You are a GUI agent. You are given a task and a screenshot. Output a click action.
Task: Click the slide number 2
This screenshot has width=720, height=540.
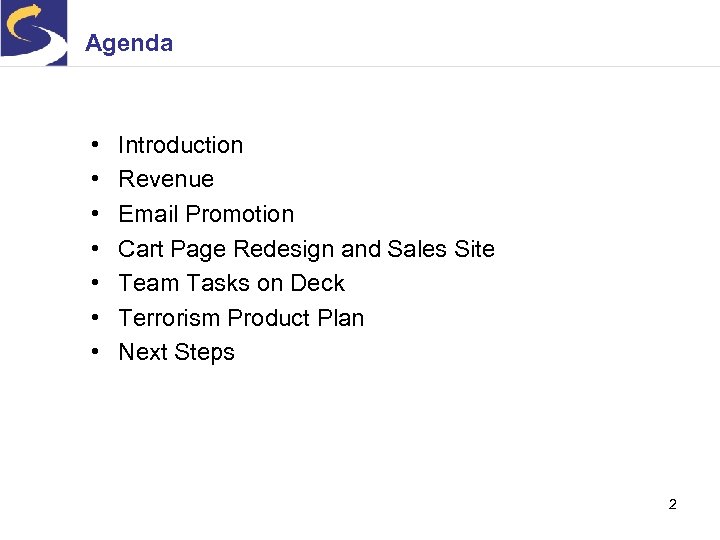click(x=672, y=504)
